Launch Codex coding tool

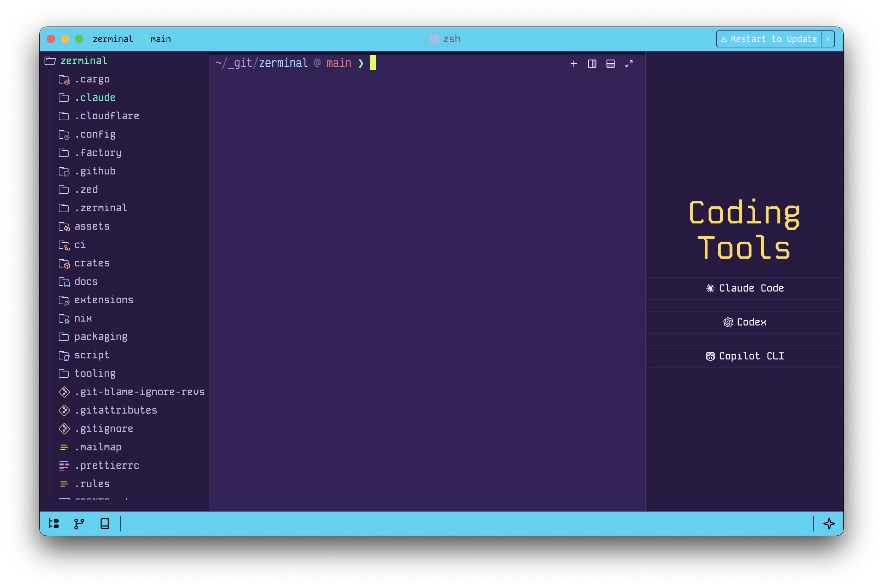(x=744, y=322)
